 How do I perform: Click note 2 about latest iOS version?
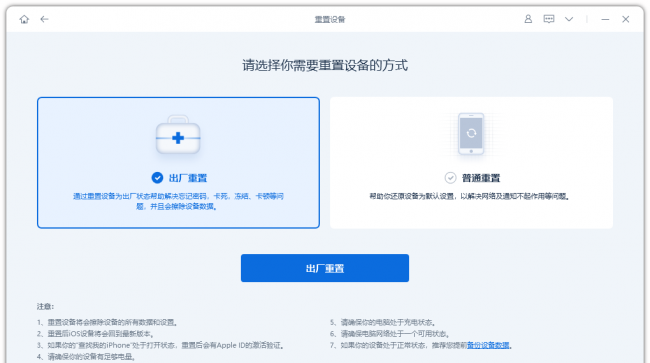click(95, 334)
